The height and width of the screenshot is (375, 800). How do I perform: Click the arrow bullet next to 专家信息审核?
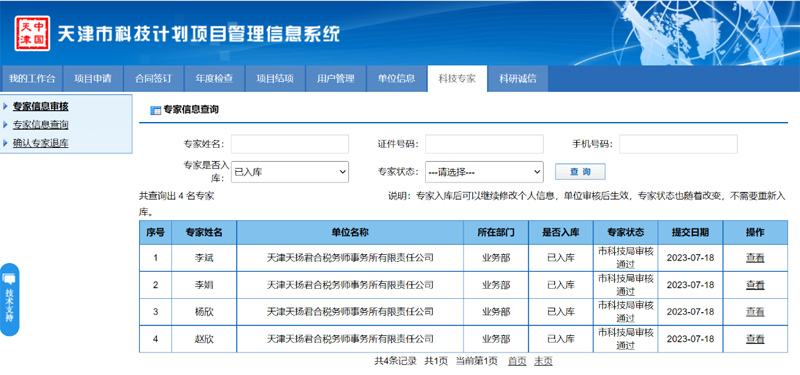(x=5, y=106)
